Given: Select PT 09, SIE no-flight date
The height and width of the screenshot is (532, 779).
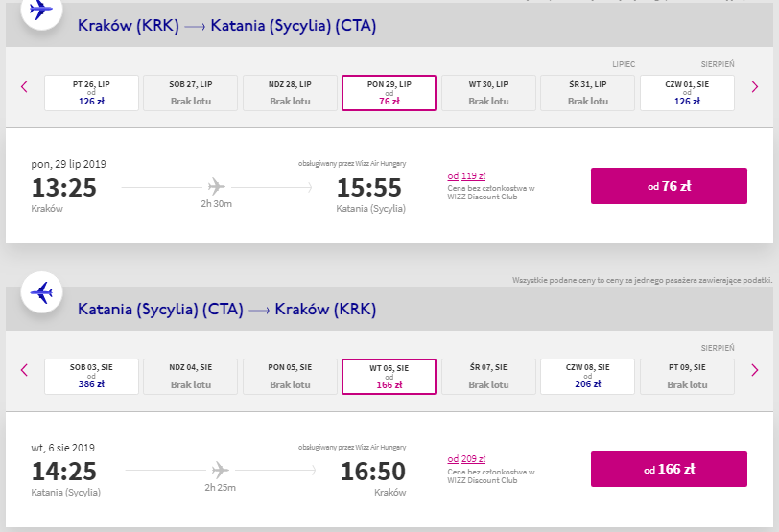Looking at the screenshot, I should tap(687, 377).
